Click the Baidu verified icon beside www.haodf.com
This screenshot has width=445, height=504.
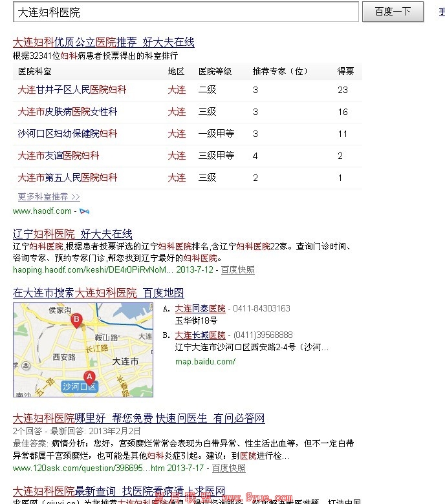[84, 211]
